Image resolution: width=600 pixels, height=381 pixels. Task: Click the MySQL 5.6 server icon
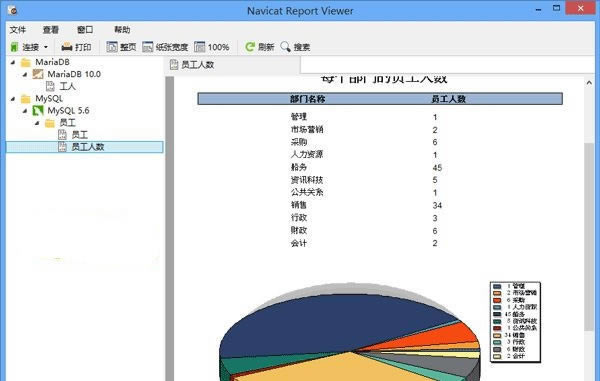pyautogui.click(x=38, y=111)
